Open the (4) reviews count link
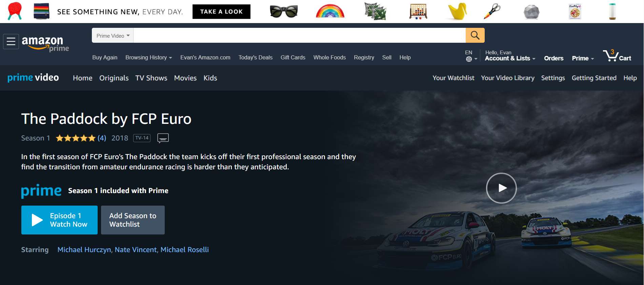644x285 pixels. (102, 138)
